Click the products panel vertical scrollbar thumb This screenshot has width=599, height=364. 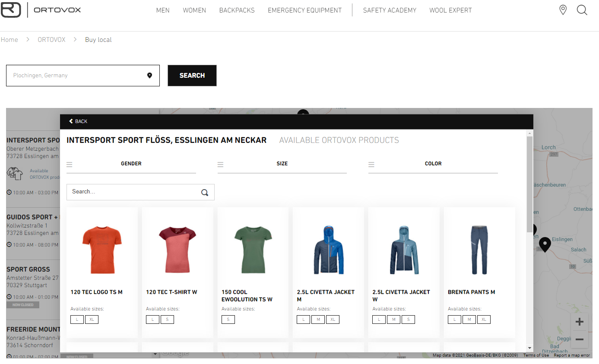point(530,185)
